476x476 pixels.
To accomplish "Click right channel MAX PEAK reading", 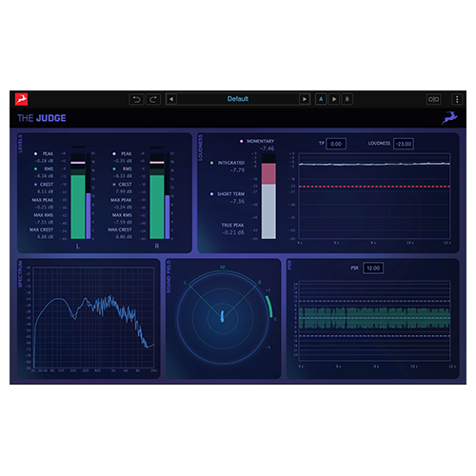I will click(x=123, y=207).
